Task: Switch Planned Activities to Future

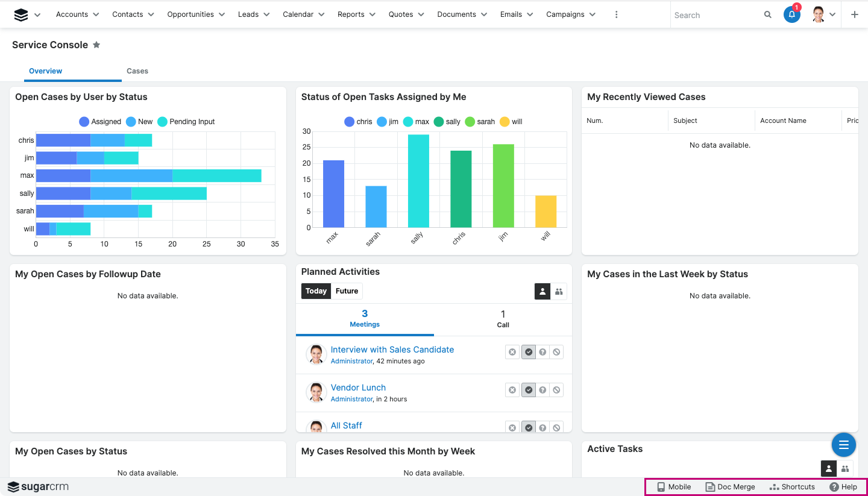Action: tap(347, 291)
